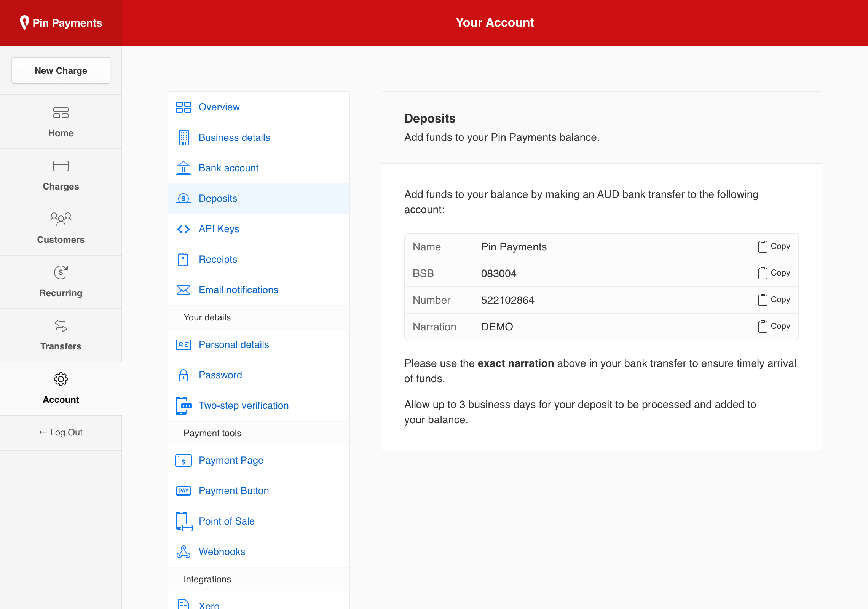
Task: Click the Transfers icon in sidebar
Action: [x=61, y=325]
